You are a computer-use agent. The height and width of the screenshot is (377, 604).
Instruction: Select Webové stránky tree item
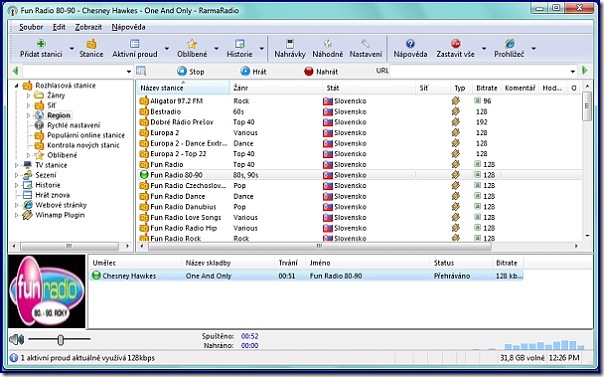point(61,205)
